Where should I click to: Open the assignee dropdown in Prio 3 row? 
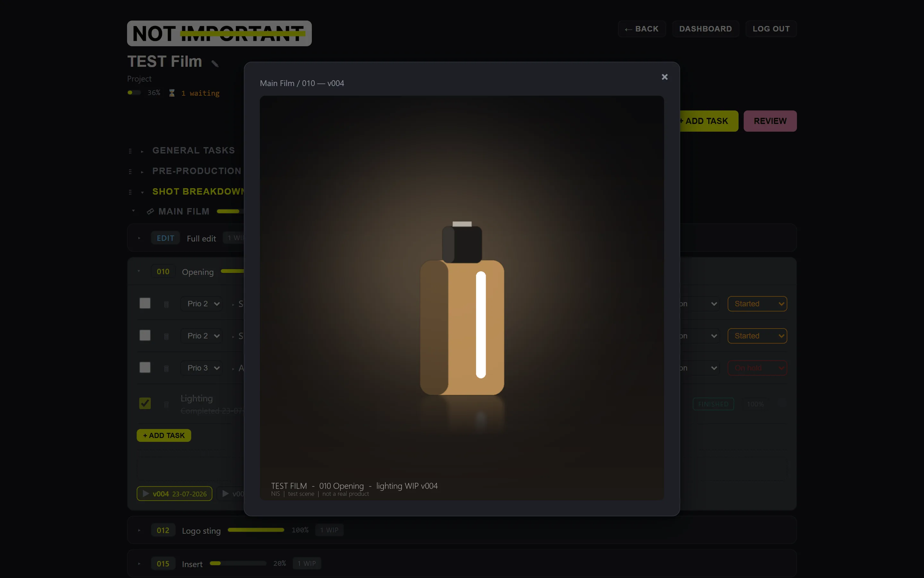click(700, 368)
